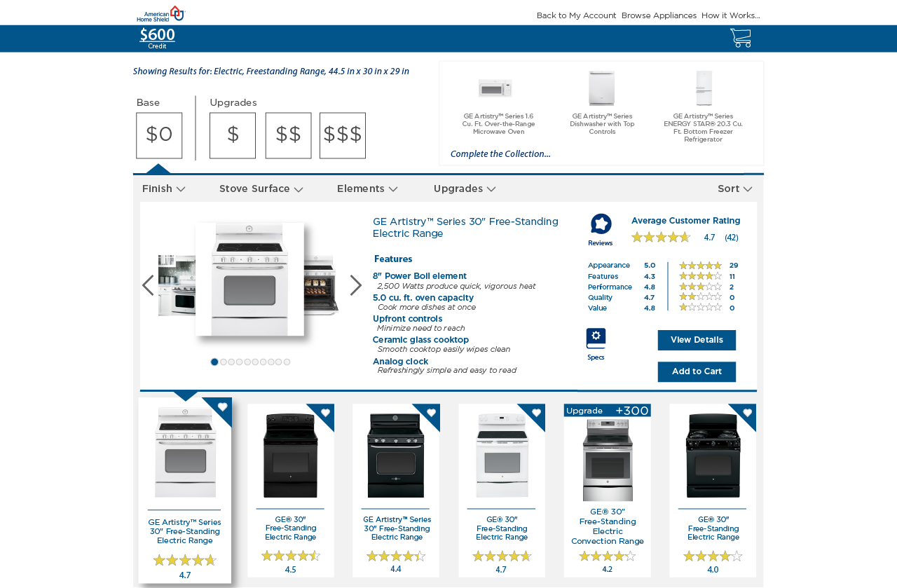Open Complete the Collection link
Screen dimensions: 897x588
coord(500,154)
